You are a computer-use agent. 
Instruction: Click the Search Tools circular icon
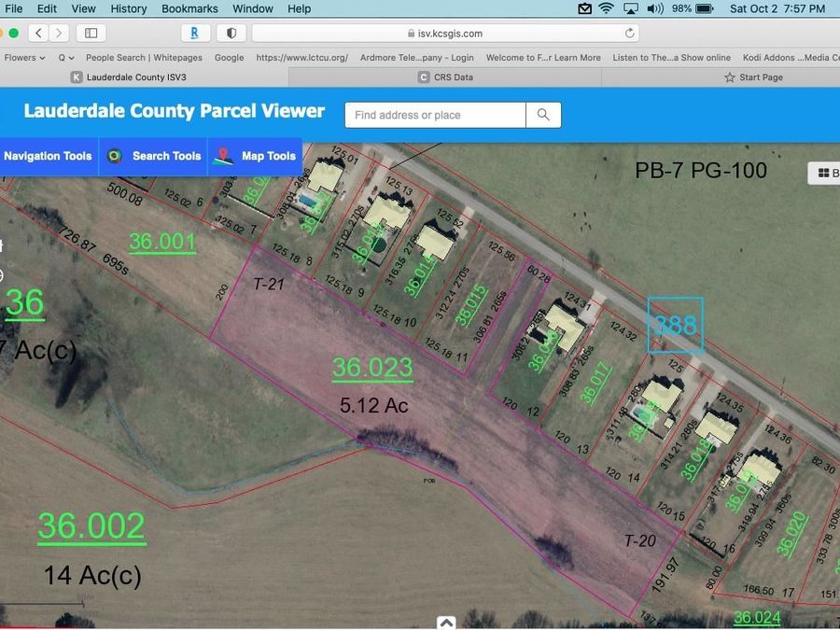point(114,156)
